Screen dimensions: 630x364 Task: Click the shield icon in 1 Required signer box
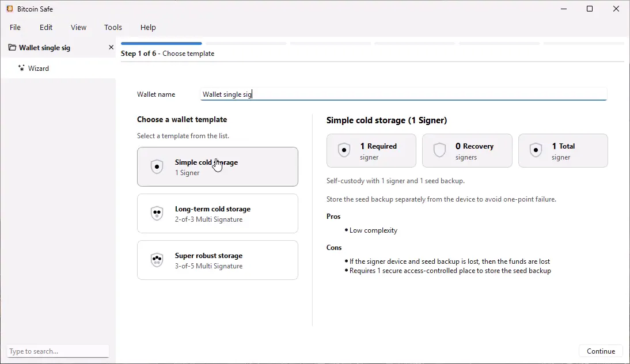coord(344,150)
